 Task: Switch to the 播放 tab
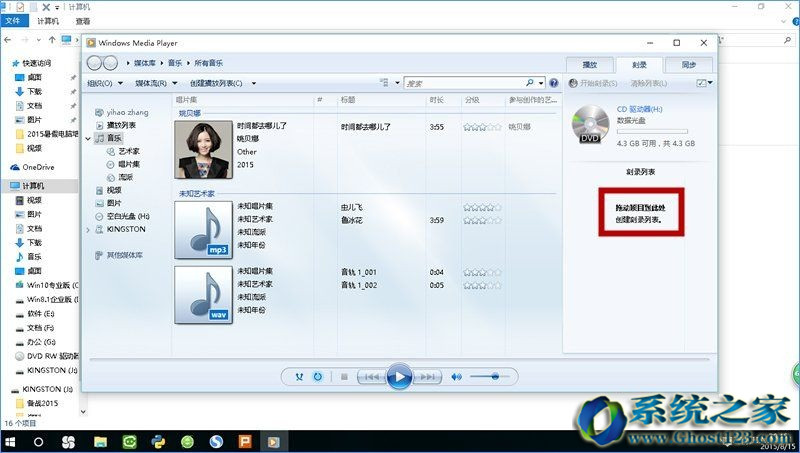(590, 64)
